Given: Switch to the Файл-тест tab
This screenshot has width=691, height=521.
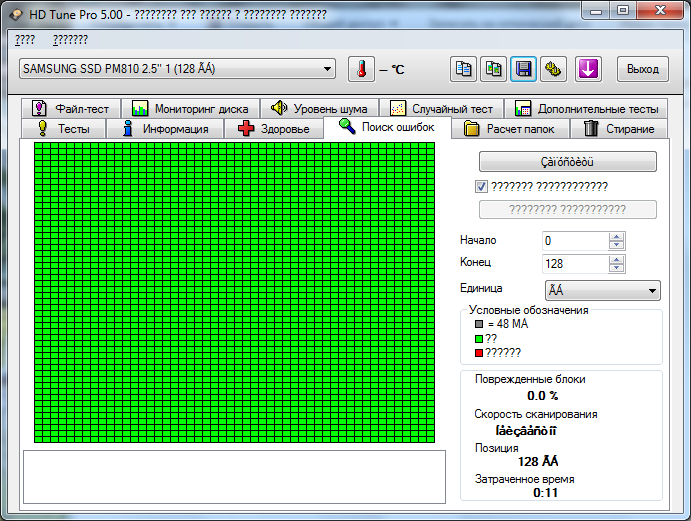Looking at the screenshot, I should click(x=71, y=108).
